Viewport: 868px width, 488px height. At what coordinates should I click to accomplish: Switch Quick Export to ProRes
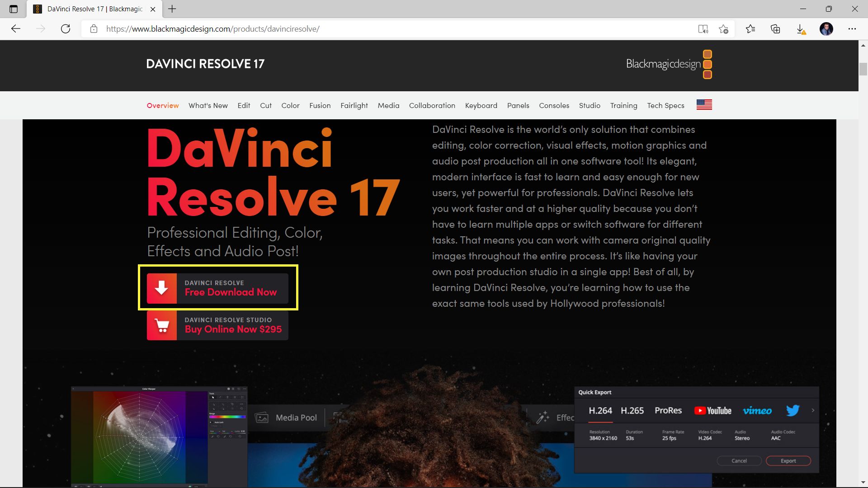(668, 411)
